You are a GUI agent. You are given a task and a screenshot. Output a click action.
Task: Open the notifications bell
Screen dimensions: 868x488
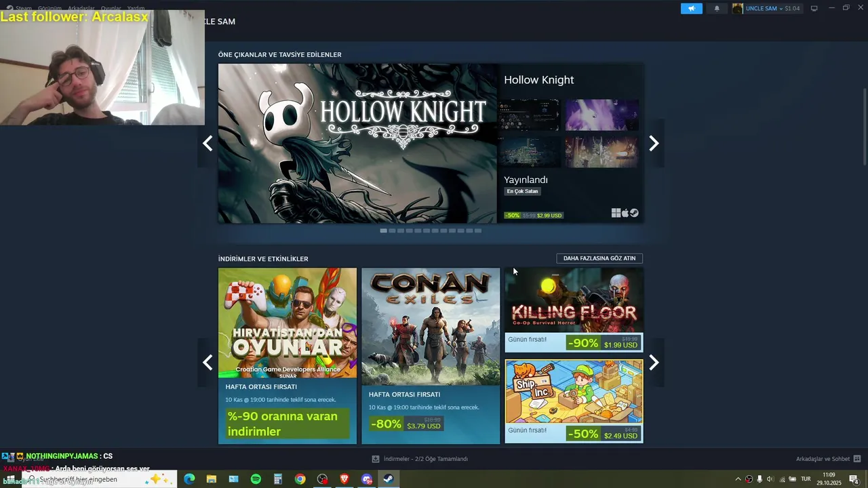point(717,8)
